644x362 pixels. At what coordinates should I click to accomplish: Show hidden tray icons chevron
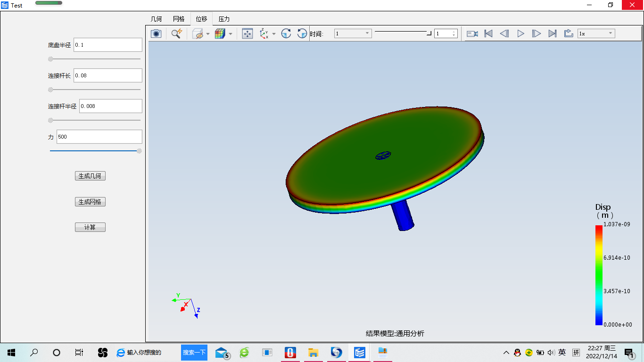pos(506,352)
